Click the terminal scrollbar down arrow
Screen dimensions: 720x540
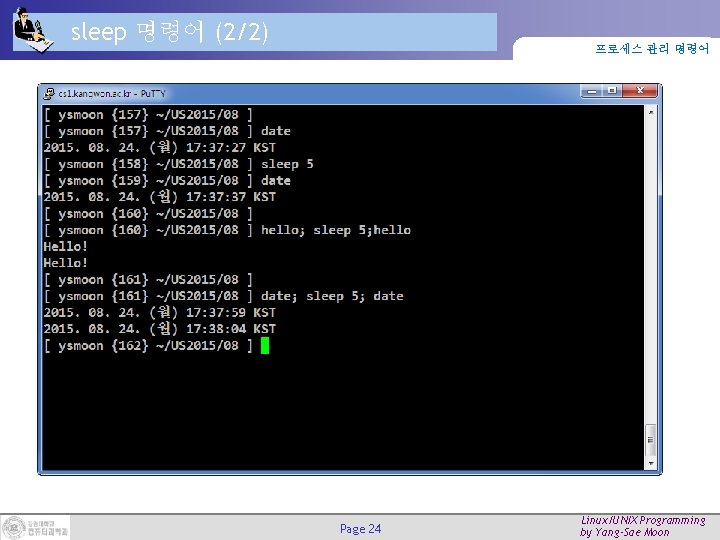point(651,463)
